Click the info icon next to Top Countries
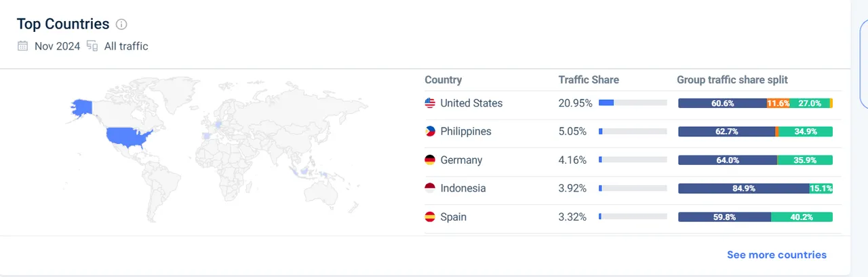The image size is (868, 277). (x=121, y=24)
